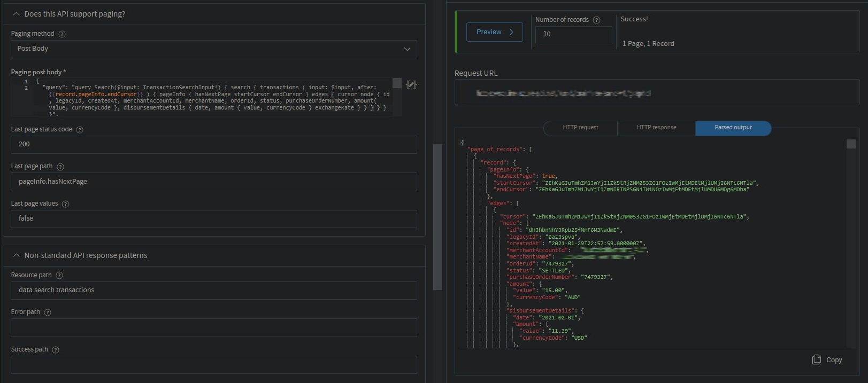Switch to the HTTP response tab
This screenshot has height=383, width=868.
[656, 128]
